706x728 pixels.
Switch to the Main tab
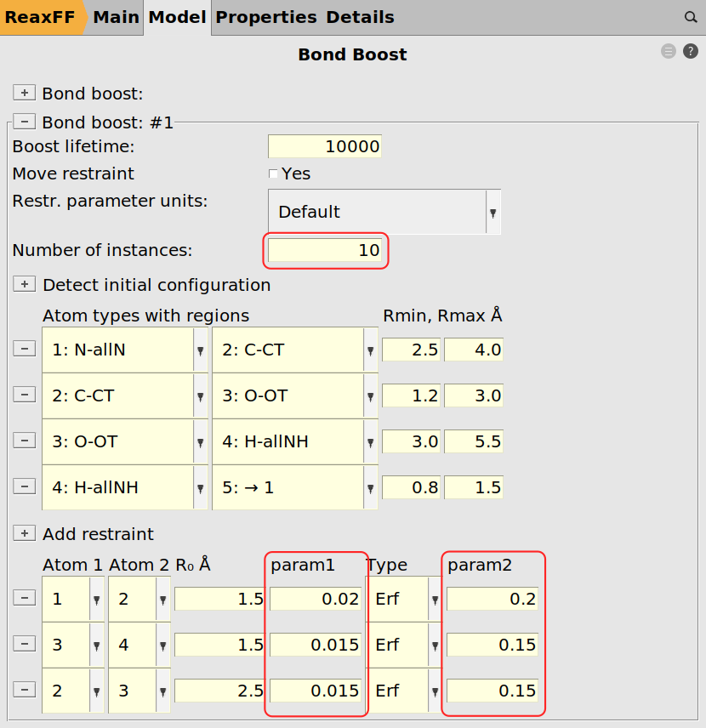point(116,17)
